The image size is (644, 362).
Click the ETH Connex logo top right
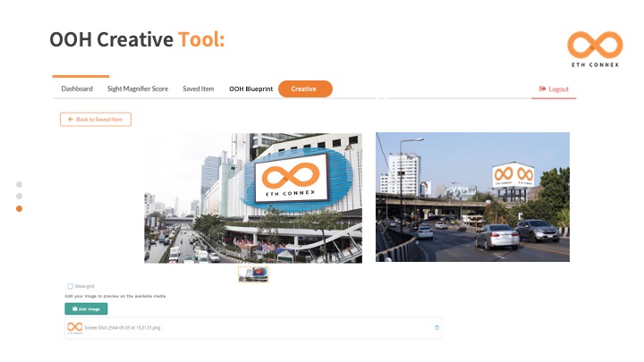pos(594,50)
